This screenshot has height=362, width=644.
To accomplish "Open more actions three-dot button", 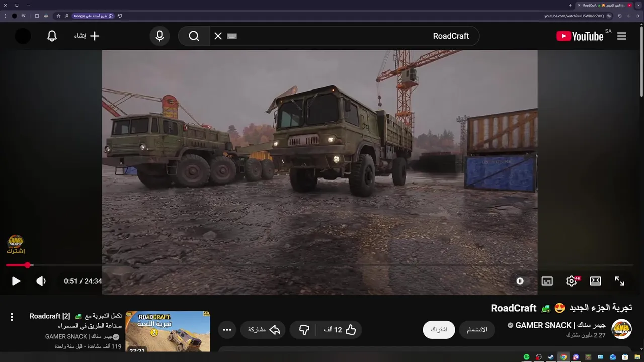I will coord(227,330).
